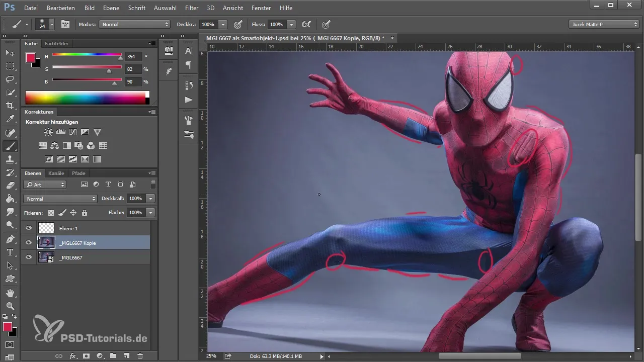Select the Crop tool
Image resolution: width=644 pixels, height=362 pixels.
click(10, 106)
